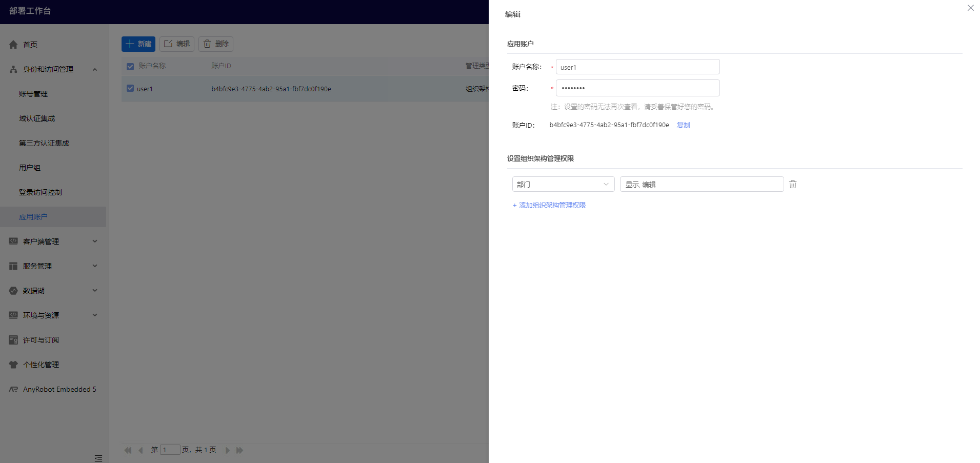
Task: Click the 密码 password field
Action: point(637,88)
